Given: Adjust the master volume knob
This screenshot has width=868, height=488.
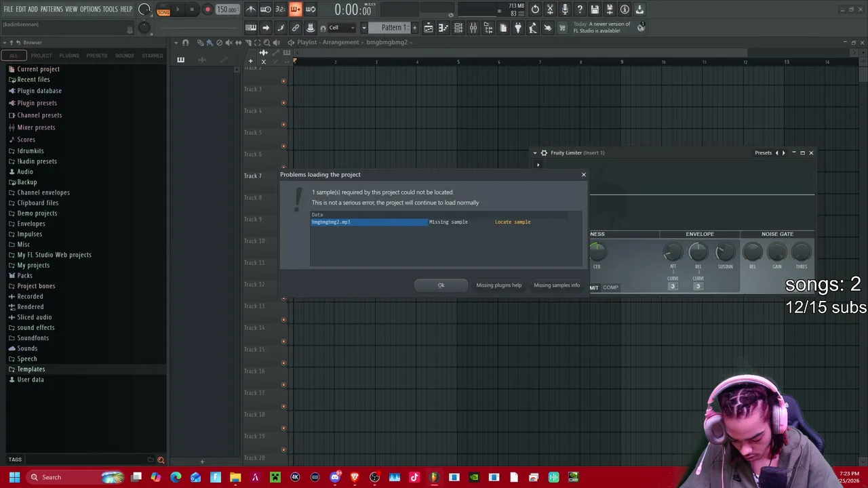Looking at the screenshot, I should coord(144,9).
